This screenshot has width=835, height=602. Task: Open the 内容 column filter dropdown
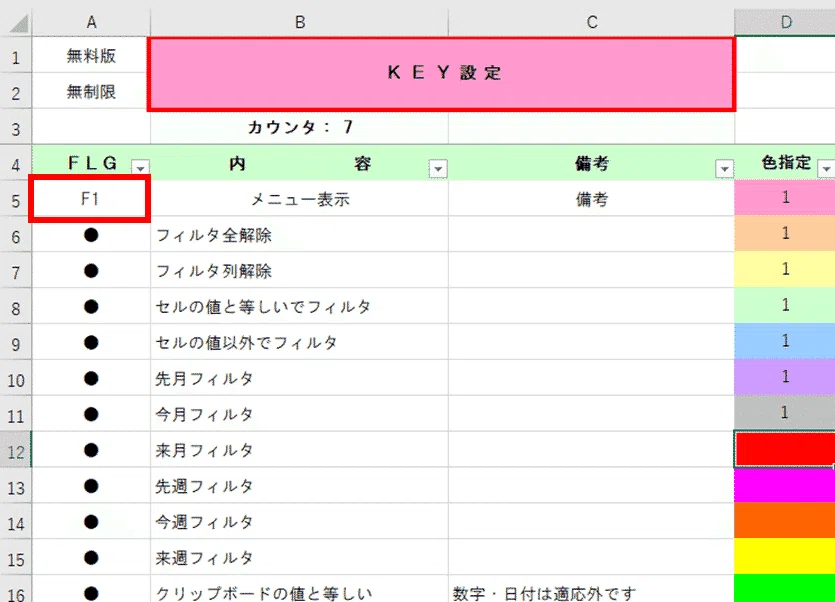438,169
